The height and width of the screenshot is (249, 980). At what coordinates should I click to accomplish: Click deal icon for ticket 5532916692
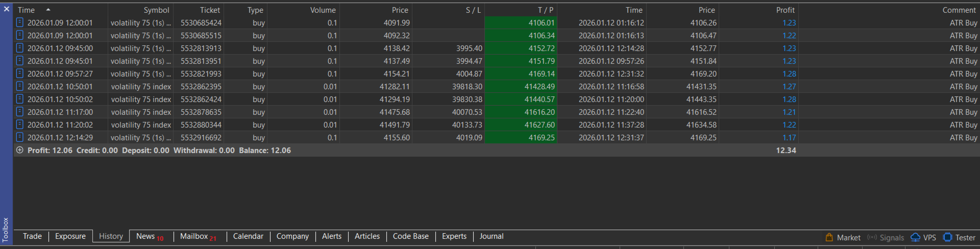(x=20, y=137)
